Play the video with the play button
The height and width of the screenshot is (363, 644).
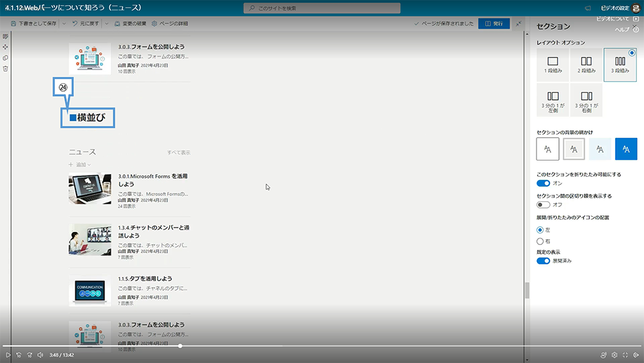(x=8, y=355)
